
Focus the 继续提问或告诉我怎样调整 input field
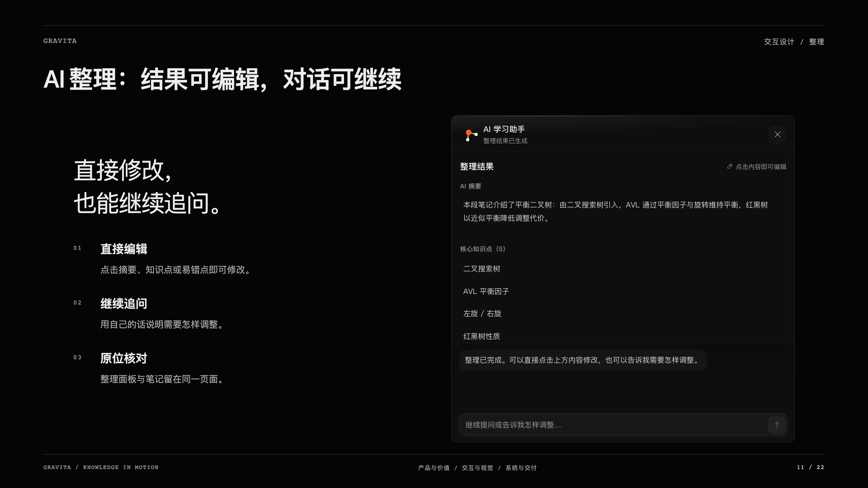[x=623, y=425]
